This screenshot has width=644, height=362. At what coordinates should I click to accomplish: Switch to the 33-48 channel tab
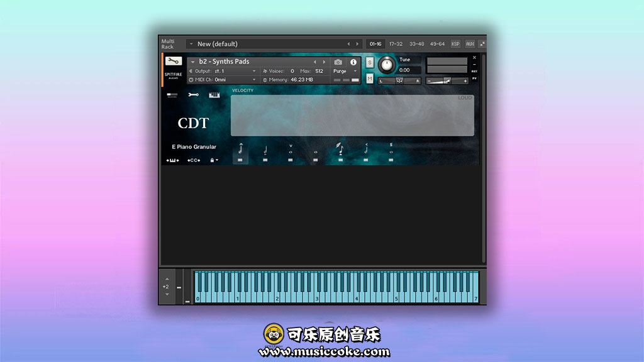point(416,44)
